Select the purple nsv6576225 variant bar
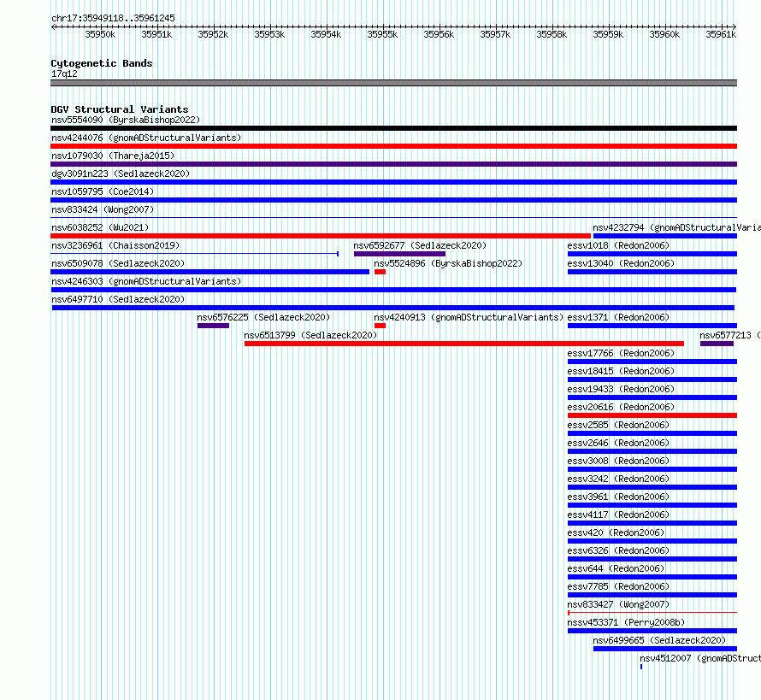Viewport: 761px width, 700px height. pyautogui.click(x=213, y=326)
